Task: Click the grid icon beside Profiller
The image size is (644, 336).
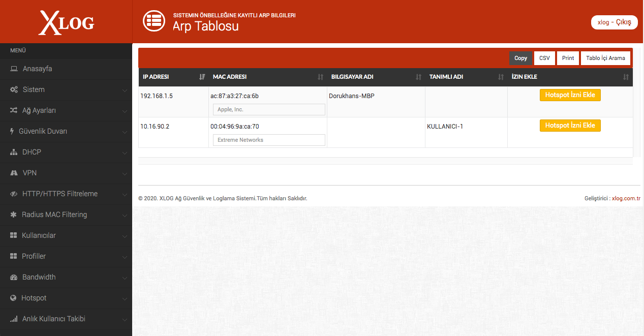Action: pyautogui.click(x=14, y=256)
